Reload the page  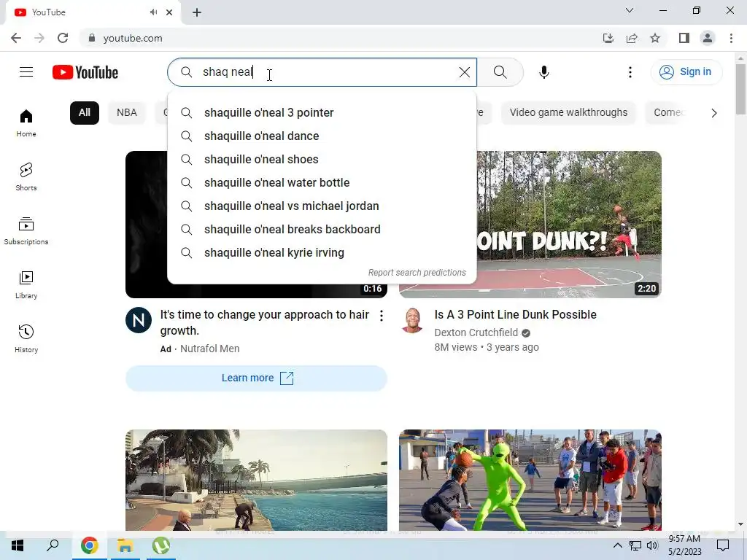[x=63, y=38]
